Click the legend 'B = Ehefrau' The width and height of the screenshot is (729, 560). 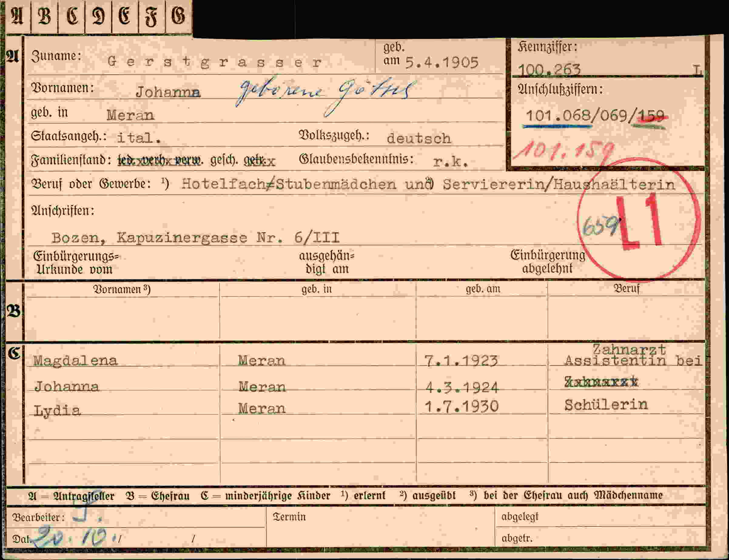click(158, 496)
